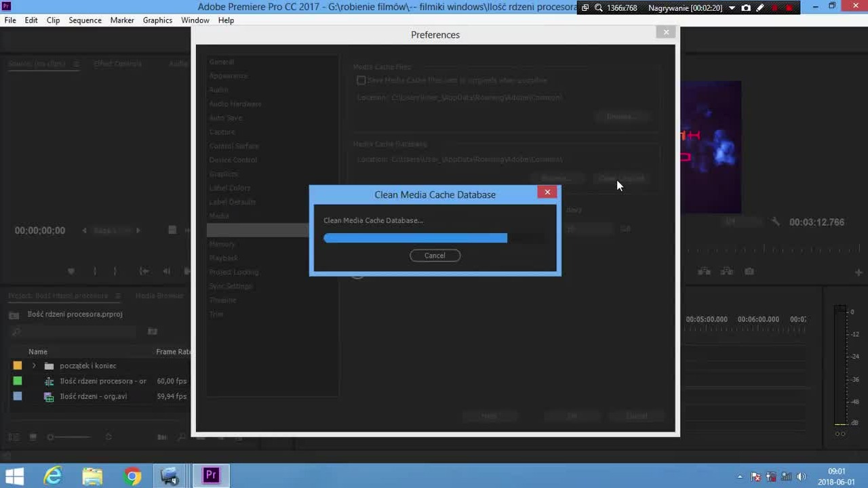
Task: Take a screenshot with the recorder camera icon
Action: click(746, 8)
